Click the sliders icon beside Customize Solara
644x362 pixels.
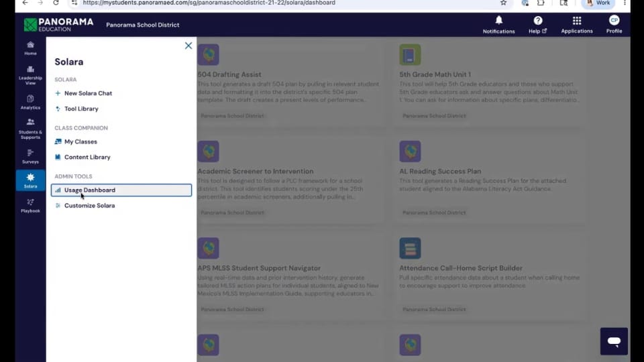(x=58, y=206)
